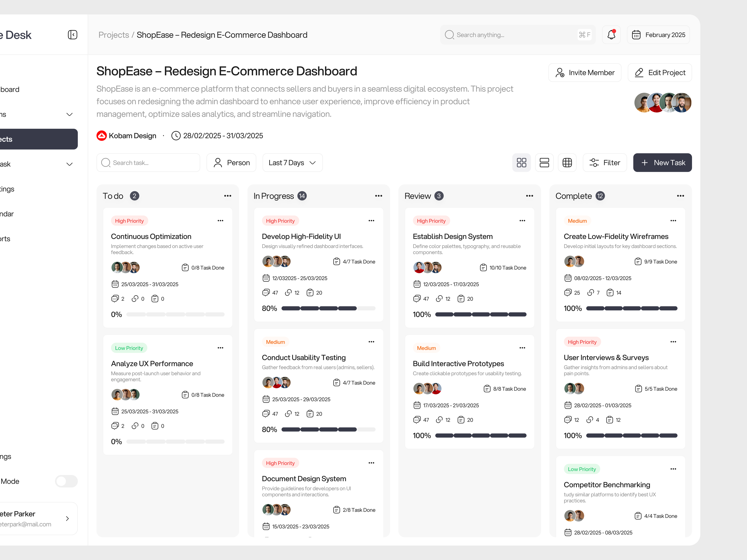
Task: Open the Person filter dropdown
Action: (231, 162)
